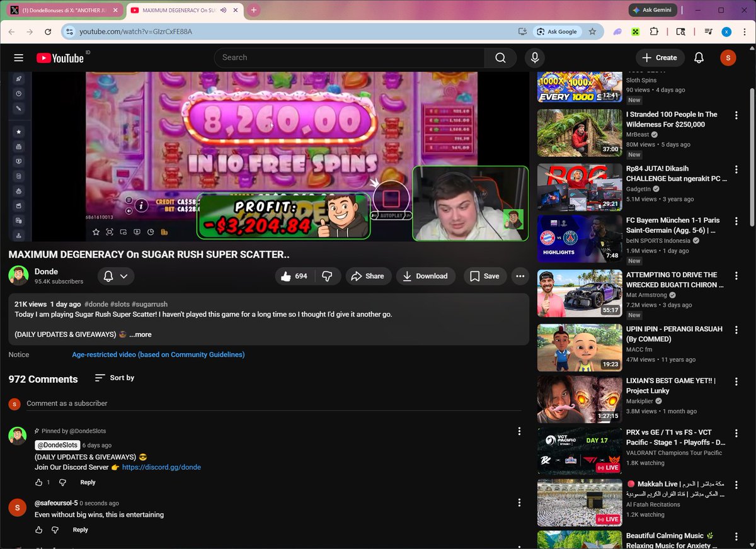Download the video with Download button
Screen dimensions: 756x549
(426, 276)
